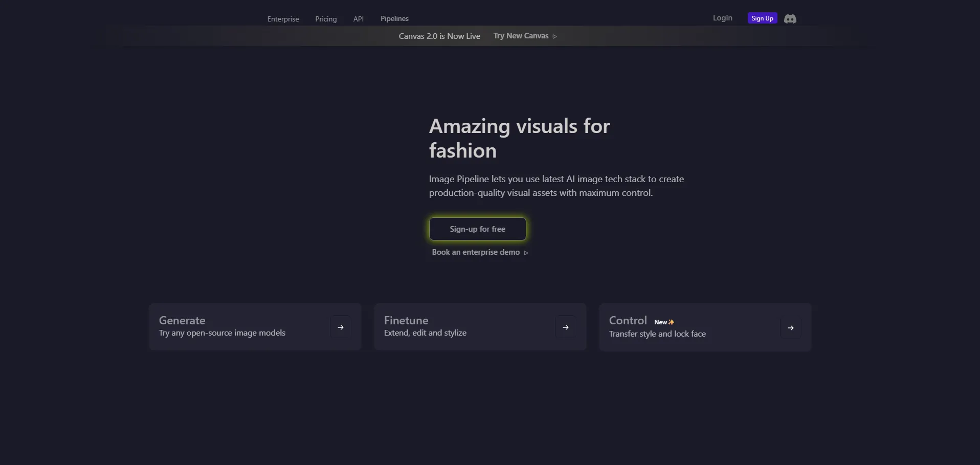Select the Generate card title
The width and height of the screenshot is (980, 465).
[x=182, y=320]
